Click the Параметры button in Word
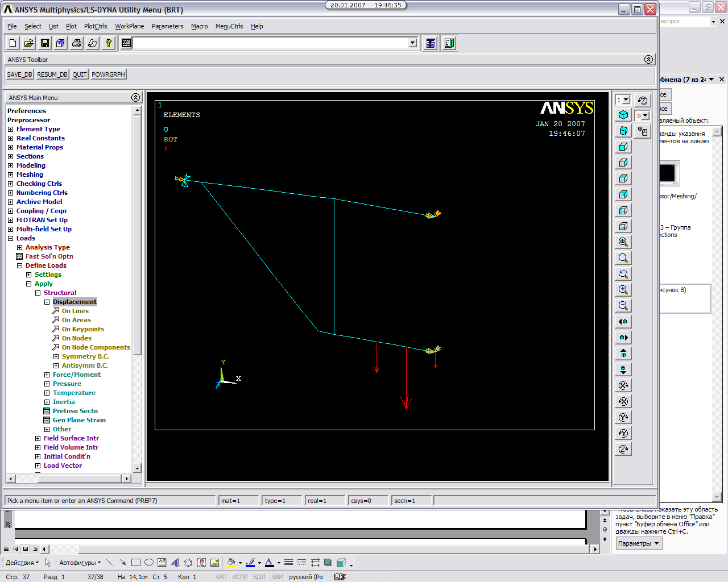The width and height of the screenshot is (728, 582). 639,543
